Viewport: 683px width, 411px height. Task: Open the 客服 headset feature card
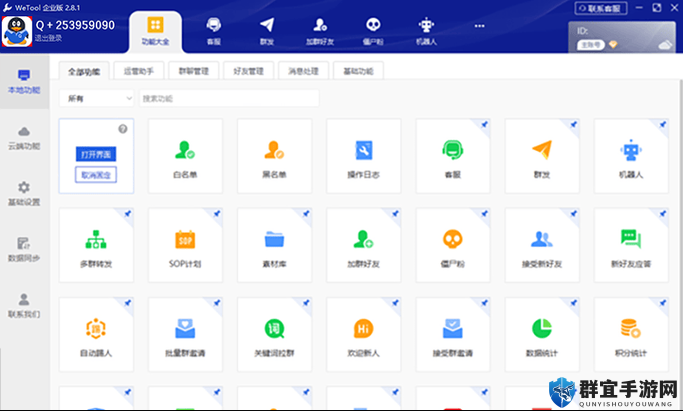point(453,156)
